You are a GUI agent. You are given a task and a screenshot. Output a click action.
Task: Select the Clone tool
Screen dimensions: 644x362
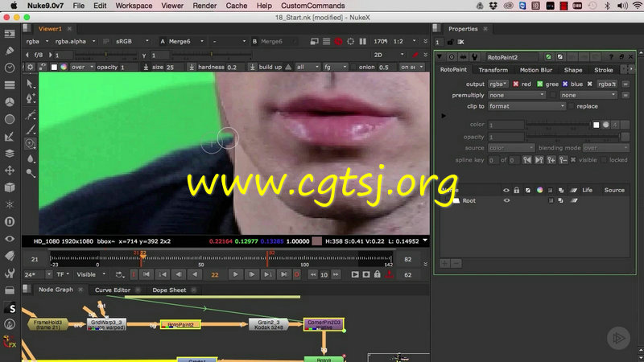coord(31,144)
